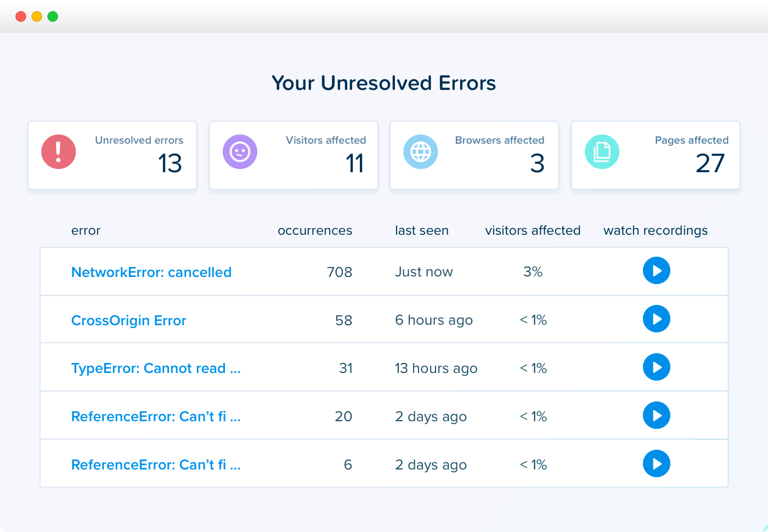
Task: Expand the truncated second ReferenceError entry
Action: tap(156, 465)
